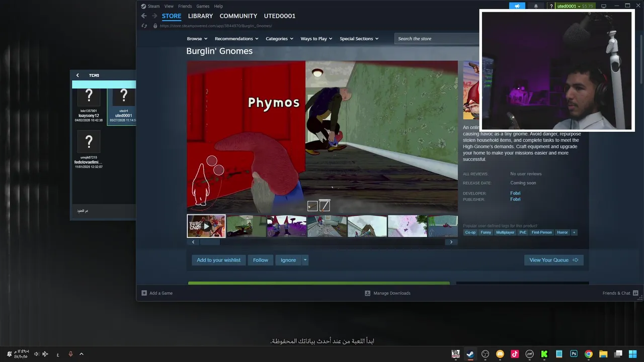The image size is (644, 362).
Task: Expand the Browse store menu
Action: [197, 39]
